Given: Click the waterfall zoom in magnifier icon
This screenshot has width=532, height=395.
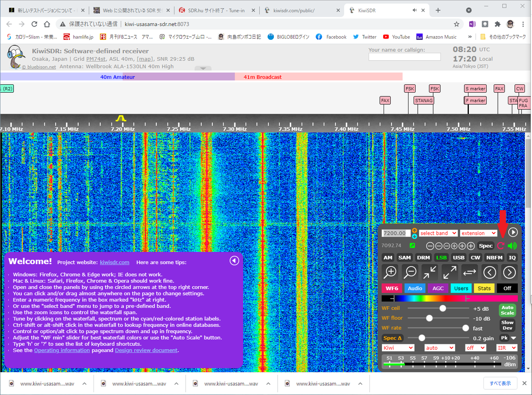Looking at the screenshot, I should pyautogui.click(x=390, y=272).
